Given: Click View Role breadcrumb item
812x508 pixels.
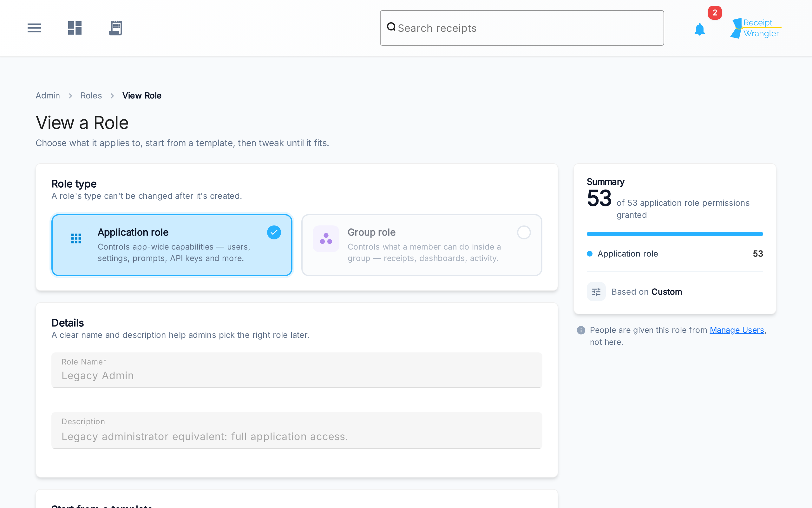Looking at the screenshot, I should click(141, 96).
